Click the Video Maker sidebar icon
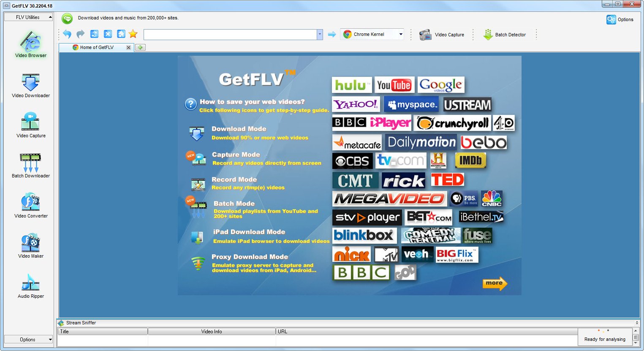The image size is (644, 351). click(30, 246)
